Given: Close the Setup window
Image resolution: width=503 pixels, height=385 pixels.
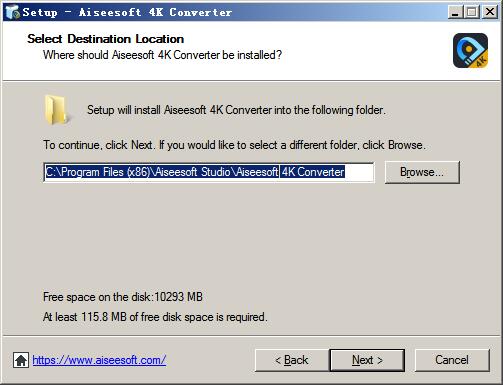Looking at the screenshot, I should coord(490,12).
